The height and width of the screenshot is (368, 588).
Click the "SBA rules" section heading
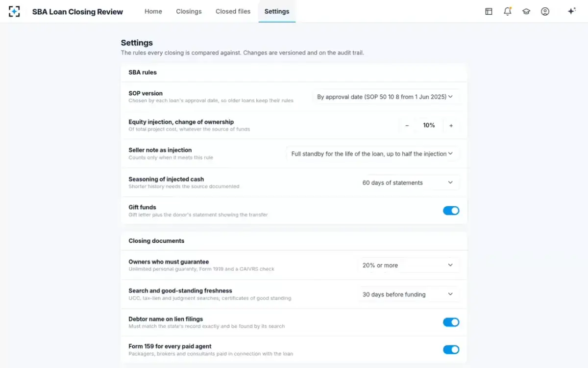point(143,72)
